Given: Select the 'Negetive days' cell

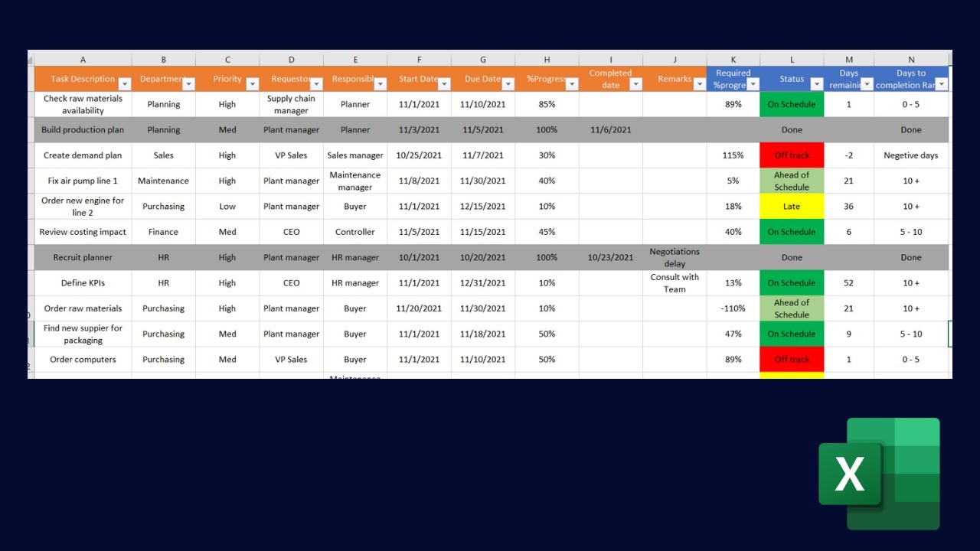Looking at the screenshot, I should coord(911,155).
